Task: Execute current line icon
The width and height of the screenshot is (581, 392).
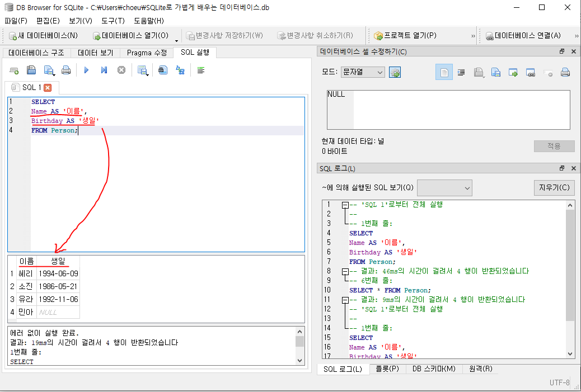Action: pyautogui.click(x=104, y=70)
